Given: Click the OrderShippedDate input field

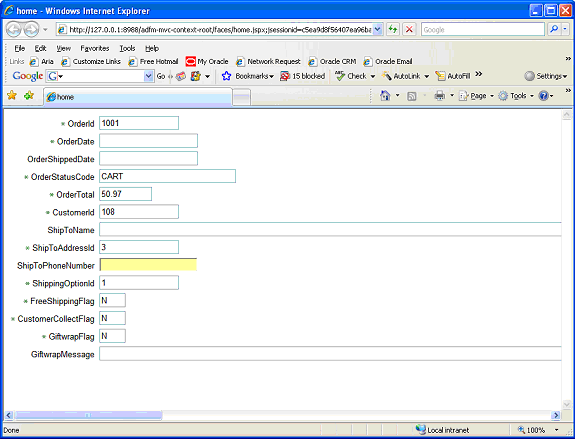Looking at the screenshot, I should 149,158.
